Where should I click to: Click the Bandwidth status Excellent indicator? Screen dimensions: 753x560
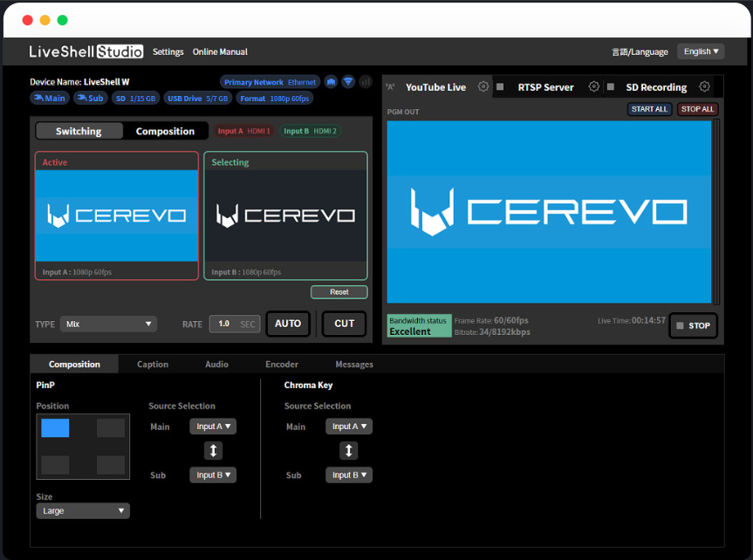(419, 325)
